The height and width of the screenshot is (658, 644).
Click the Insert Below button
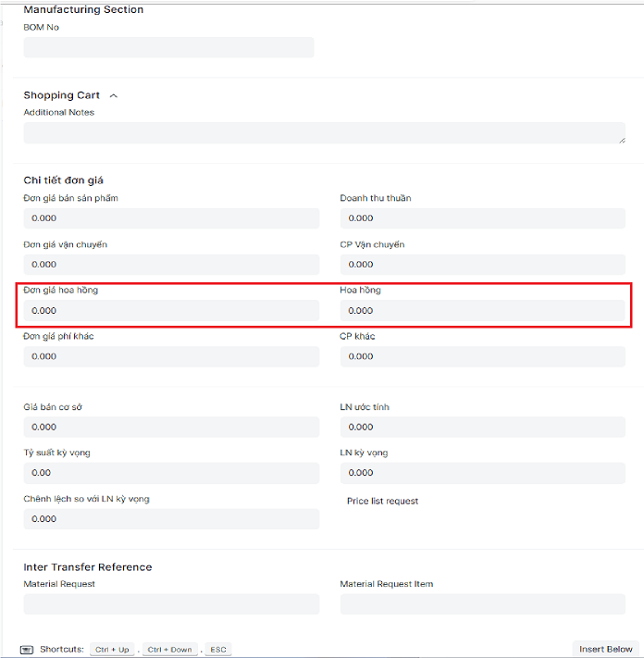coord(605,649)
